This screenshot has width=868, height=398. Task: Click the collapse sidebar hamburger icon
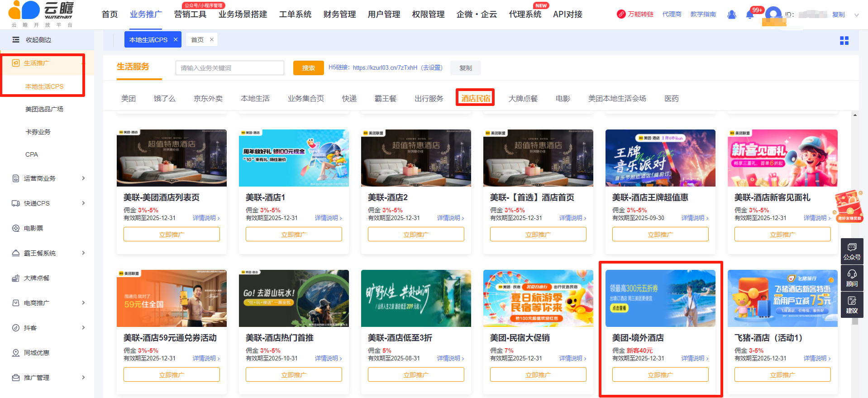(16, 40)
